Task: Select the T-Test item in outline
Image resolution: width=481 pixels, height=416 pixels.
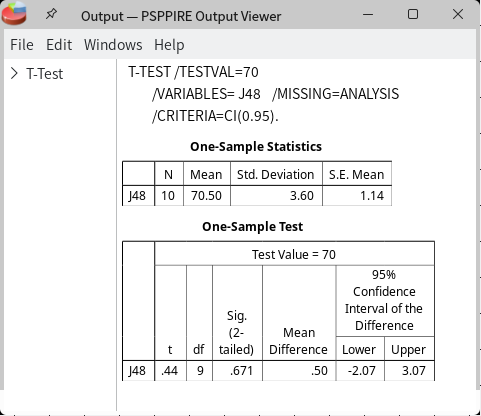Action: pos(45,74)
